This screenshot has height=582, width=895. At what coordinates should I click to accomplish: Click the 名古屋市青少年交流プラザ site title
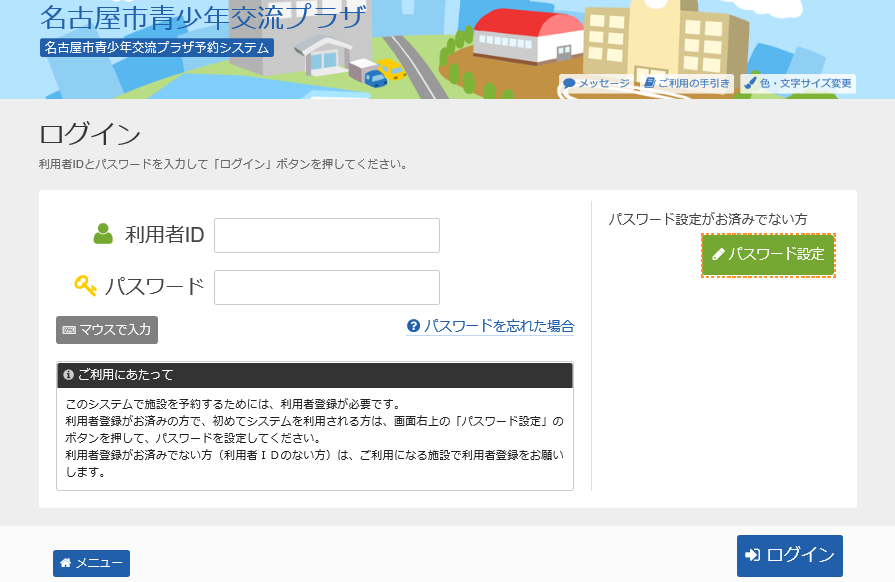click(203, 17)
